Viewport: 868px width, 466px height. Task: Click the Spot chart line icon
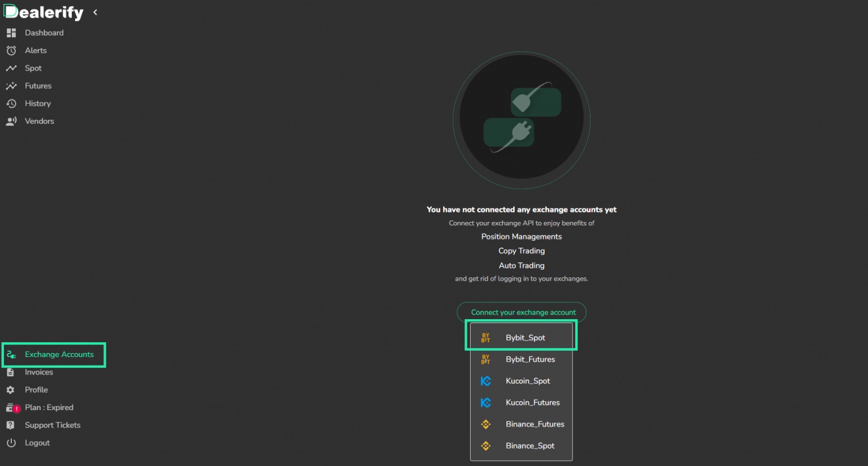click(x=11, y=68)
